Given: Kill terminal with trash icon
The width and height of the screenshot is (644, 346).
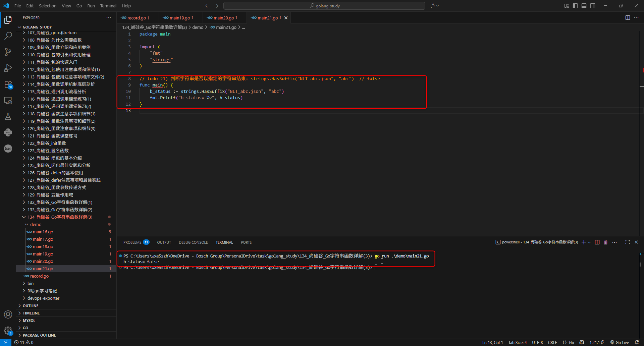Looking at the screenshot, I should [x=605, y=242].
